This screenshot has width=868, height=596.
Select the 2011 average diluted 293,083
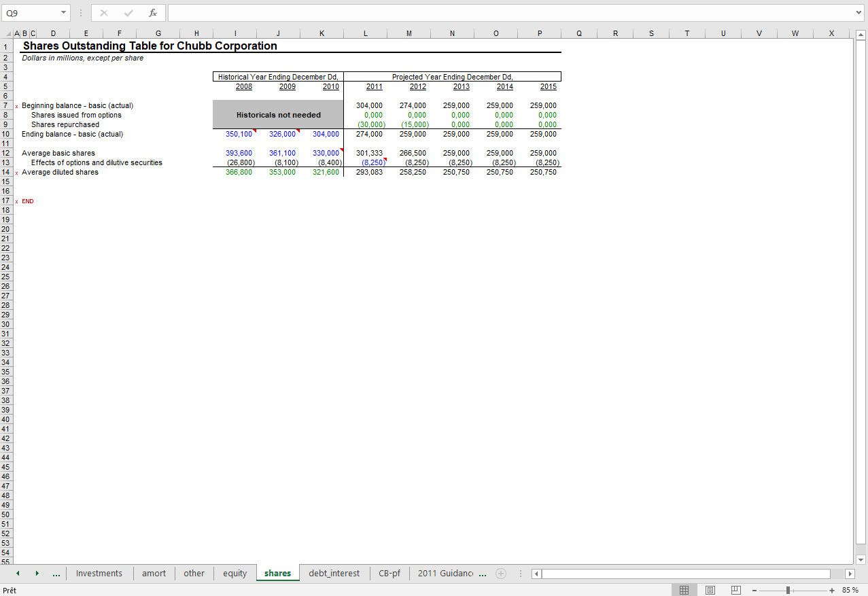point(369,172)
